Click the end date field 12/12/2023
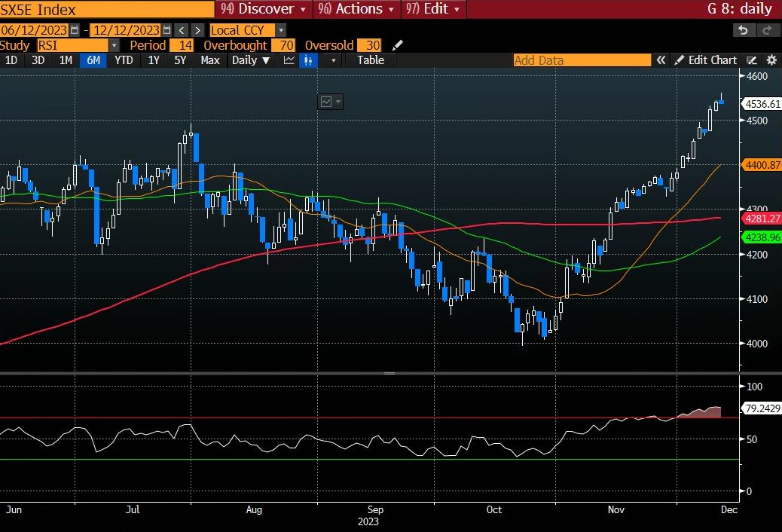Screen dimensions: 782x532 coord(126,30)
